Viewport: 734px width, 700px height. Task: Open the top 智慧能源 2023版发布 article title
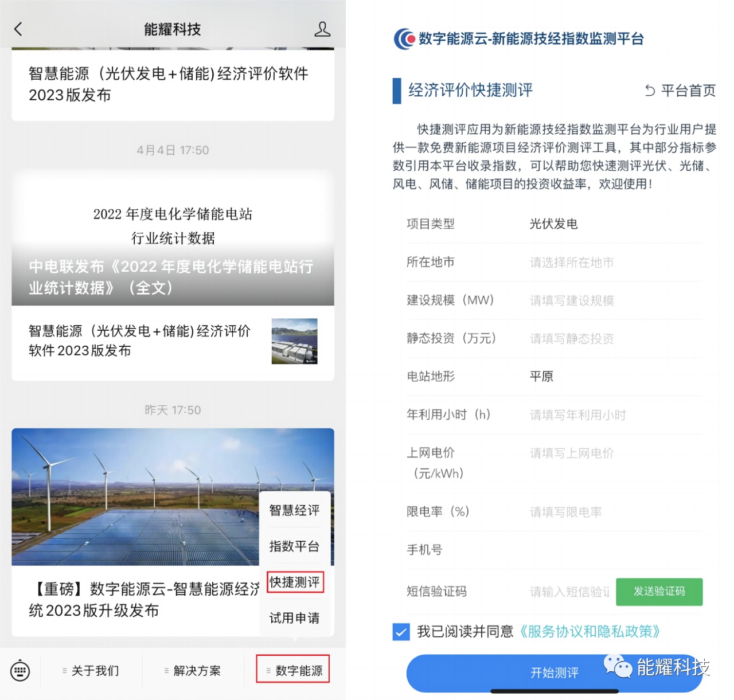[x=169, y=84]
